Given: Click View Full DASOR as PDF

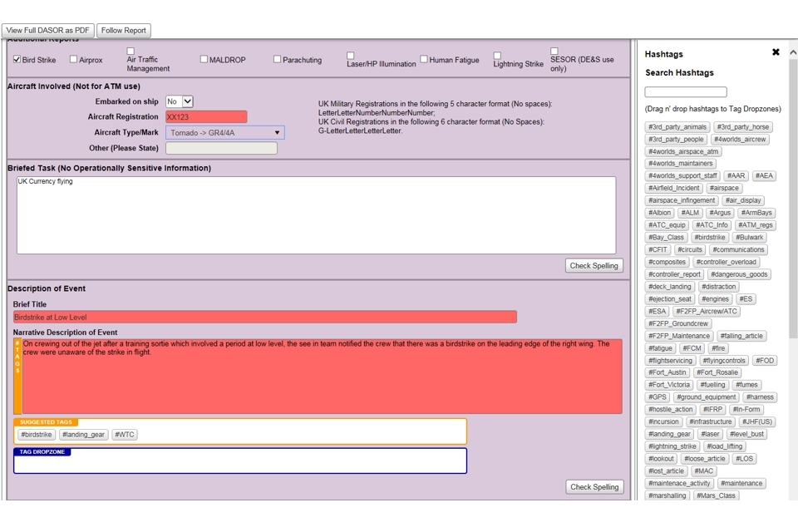Looking at the screenshot, I should coord(48,31).
